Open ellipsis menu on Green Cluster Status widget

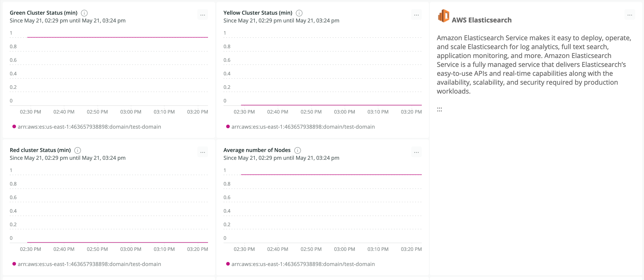coord(202,15)
